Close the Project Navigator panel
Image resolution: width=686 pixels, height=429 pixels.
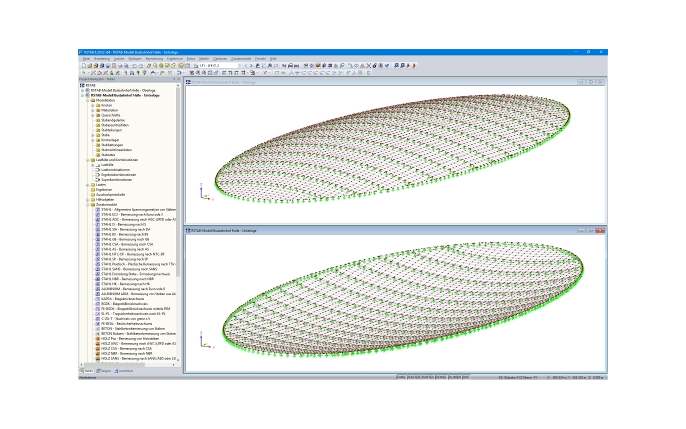[x=178, y=79]
